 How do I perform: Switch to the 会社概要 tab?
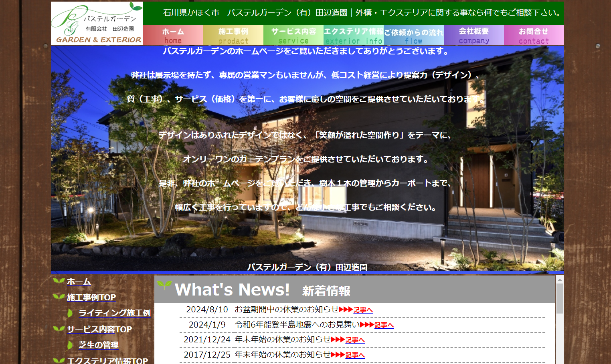click(x=473, y=35)
